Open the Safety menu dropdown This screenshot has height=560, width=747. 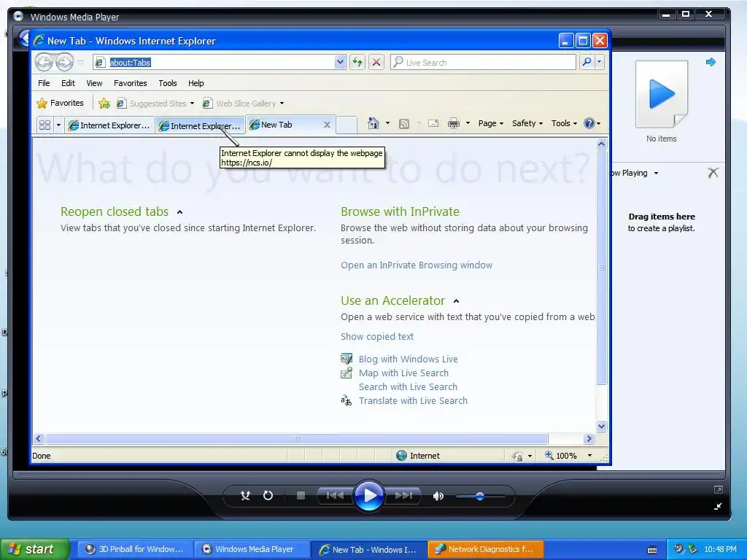tap(527, 123)
